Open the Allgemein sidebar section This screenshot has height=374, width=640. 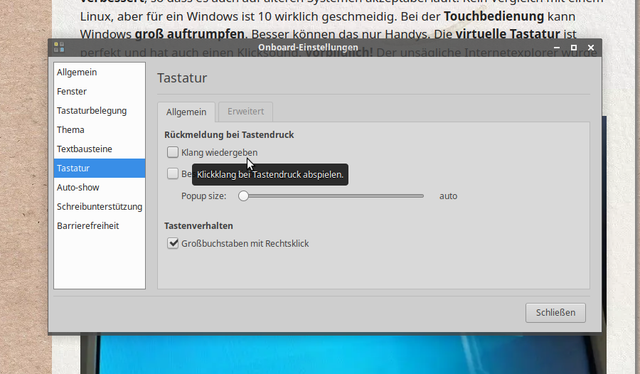pyautogui.click(x=99, y=72)
